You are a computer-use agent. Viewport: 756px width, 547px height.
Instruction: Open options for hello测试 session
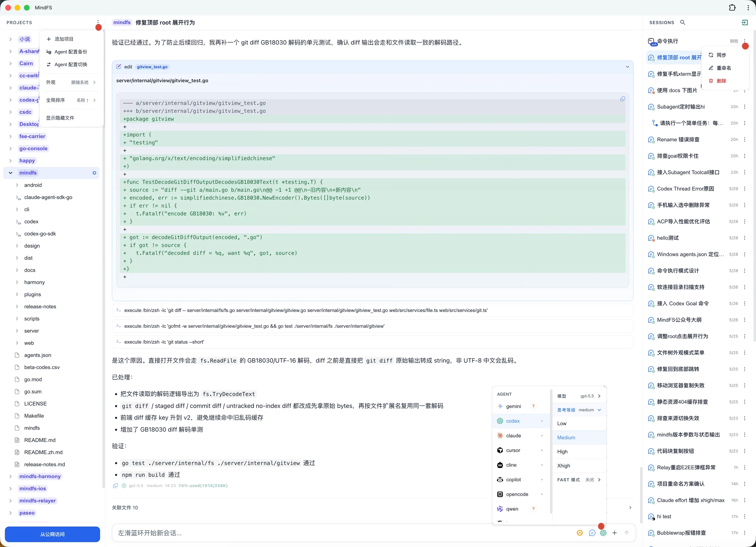744,238
